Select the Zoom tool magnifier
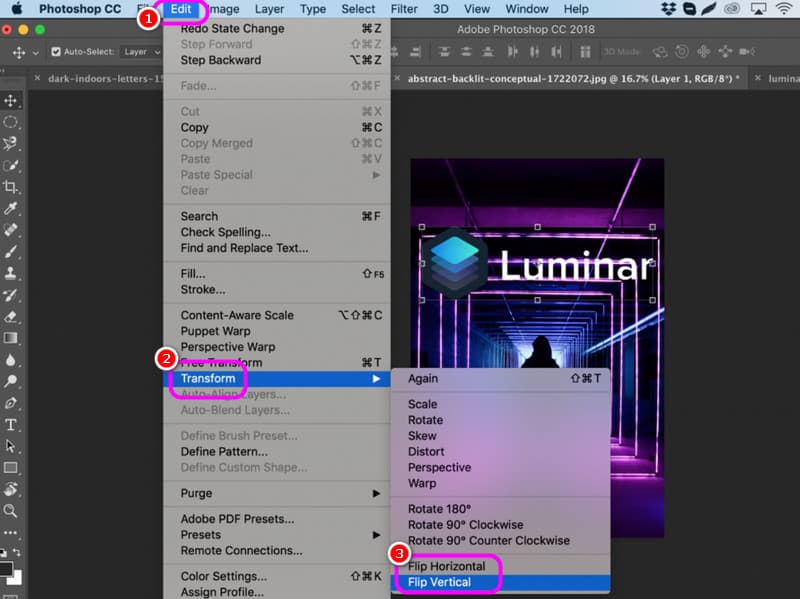 click(12, 511)
